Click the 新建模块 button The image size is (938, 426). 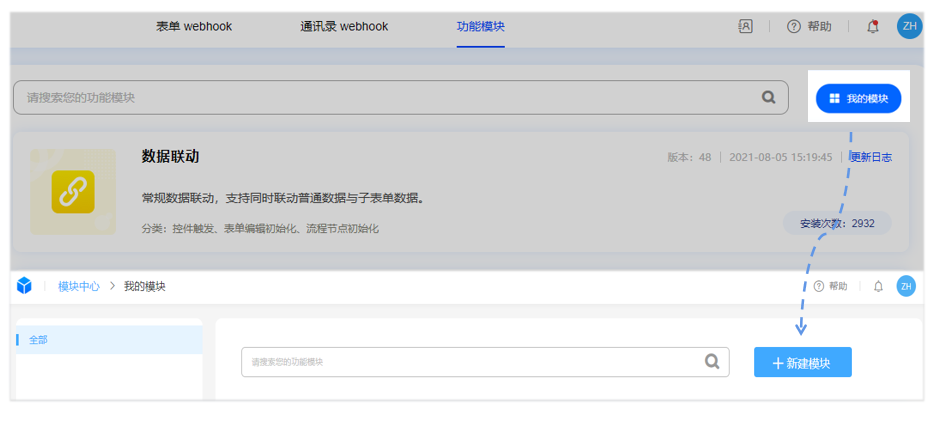pyautogui.click(x=802, y=363)
